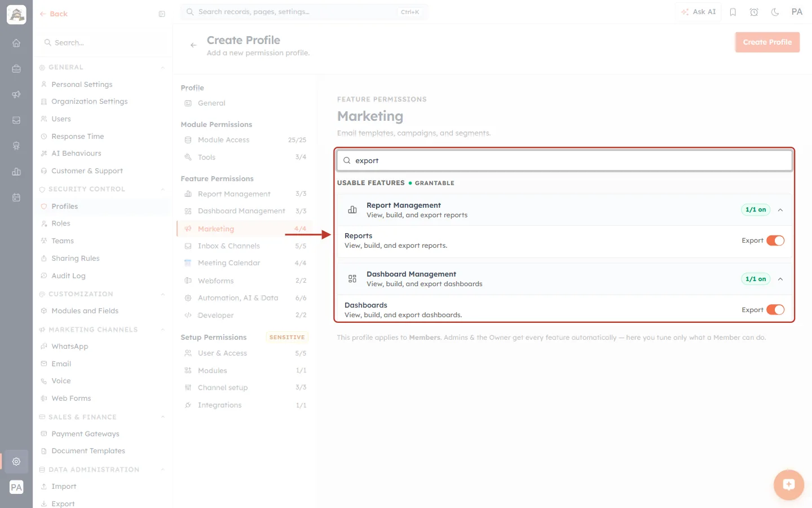
Task: Click the global Search records field
Action: coord(304,12)
